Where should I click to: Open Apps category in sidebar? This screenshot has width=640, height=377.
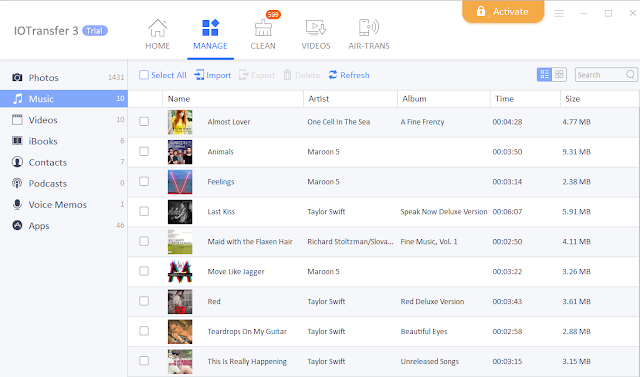click(64, 226)
